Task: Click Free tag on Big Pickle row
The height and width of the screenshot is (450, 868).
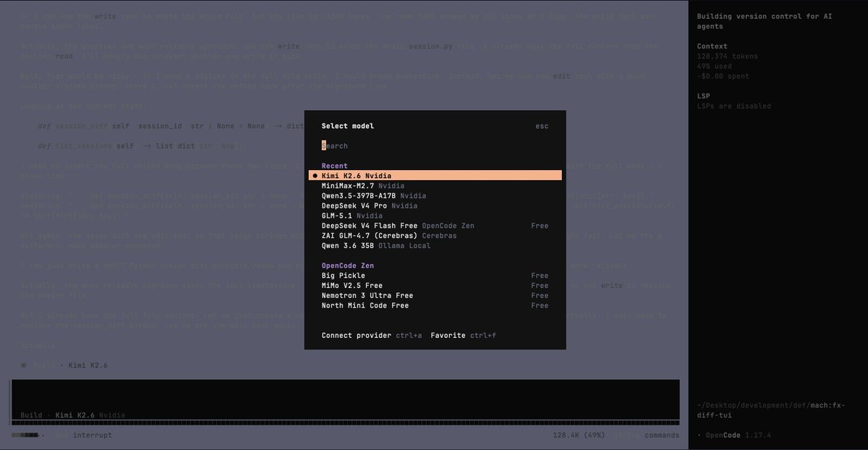Action: point(540,276)
